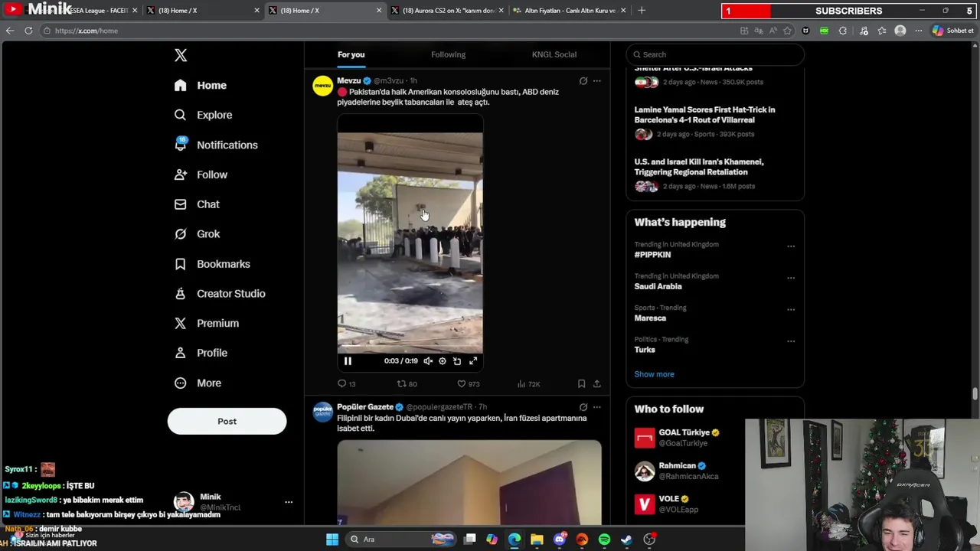This screenshot has height=551, width=980.
Task: Open Steam from the taskbar
Action: (x=626, y=540)
